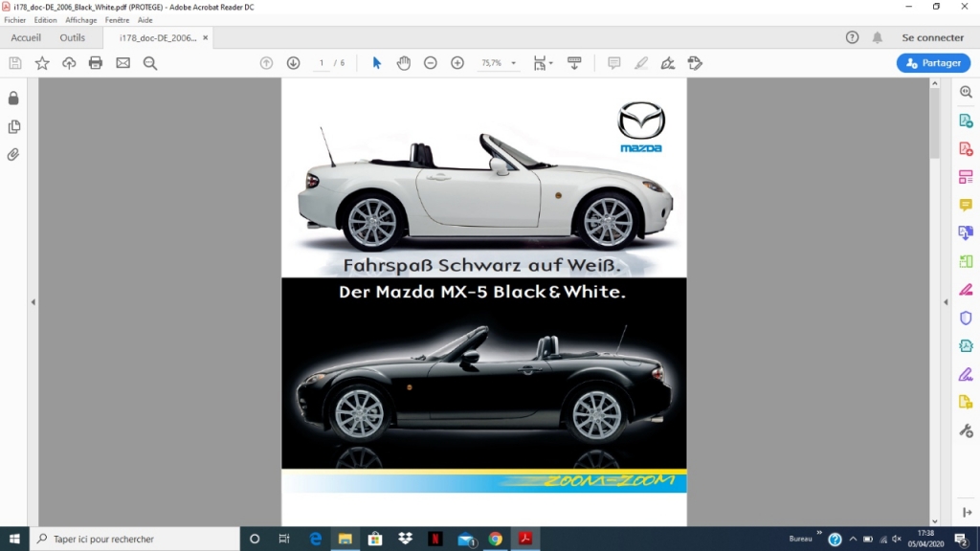Zoom in with the plus button
980x551 pixels.
click(x=457, y=63)
